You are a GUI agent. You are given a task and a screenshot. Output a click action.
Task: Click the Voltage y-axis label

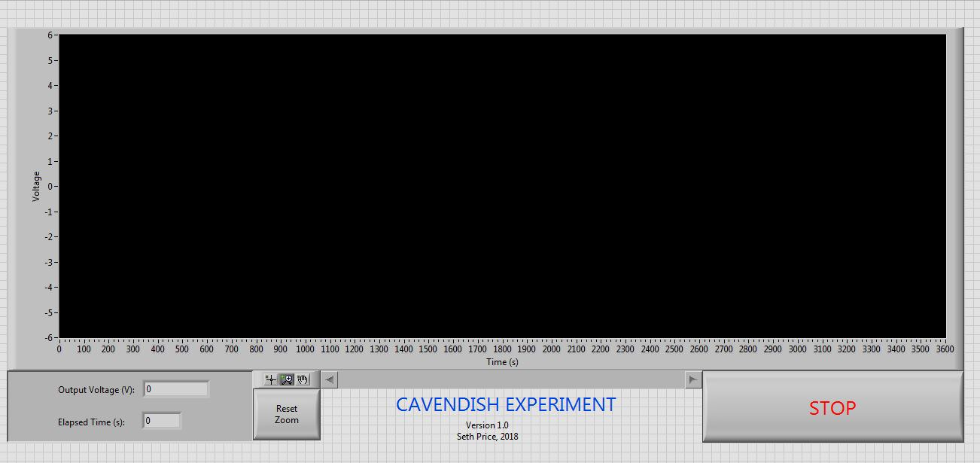tap(36, 186)
